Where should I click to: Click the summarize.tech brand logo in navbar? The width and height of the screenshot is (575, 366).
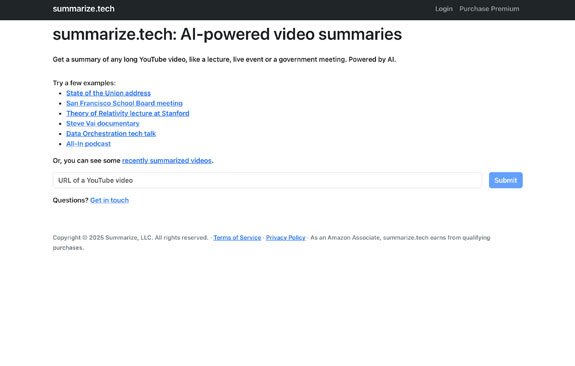pos(83,9)
